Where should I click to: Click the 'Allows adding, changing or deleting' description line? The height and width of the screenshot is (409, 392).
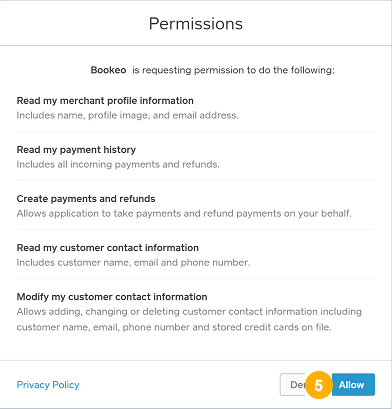tap(189, 312)
